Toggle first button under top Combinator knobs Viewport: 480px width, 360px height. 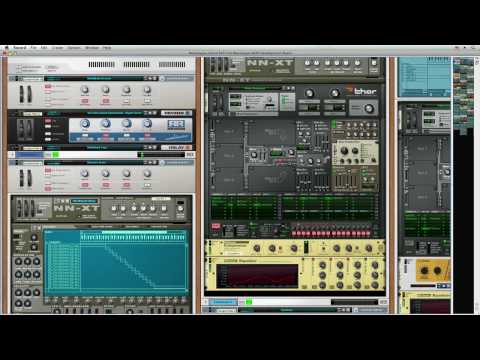click(85, 101)
